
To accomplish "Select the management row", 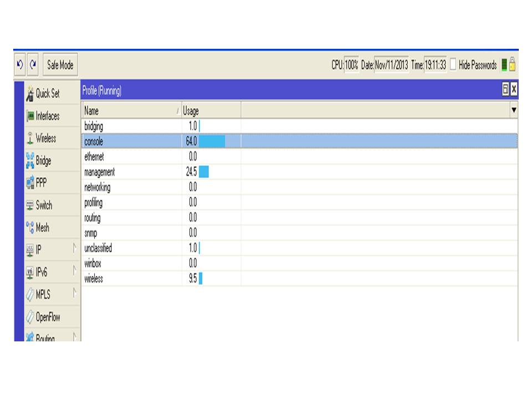I will 300,172.
